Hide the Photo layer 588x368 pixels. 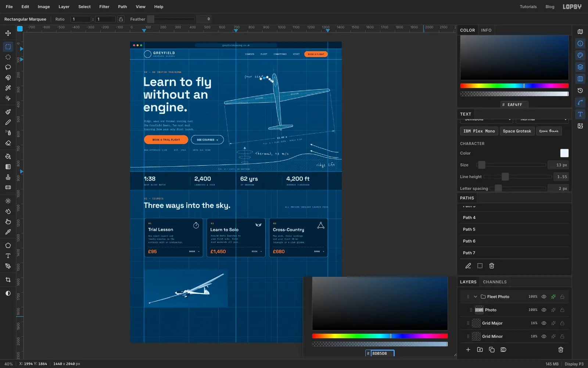click(544, 310)
